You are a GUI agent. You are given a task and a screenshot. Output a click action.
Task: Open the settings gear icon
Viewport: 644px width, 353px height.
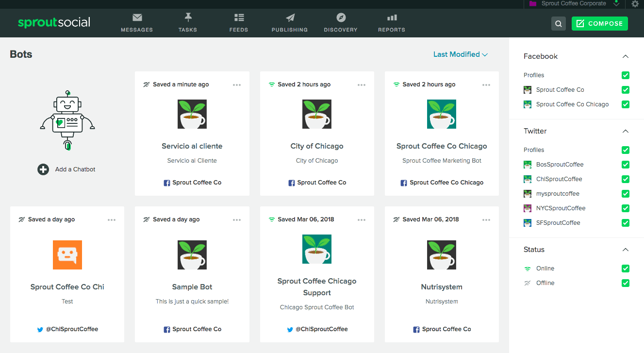pyautogui.click(x=635, y=4)
